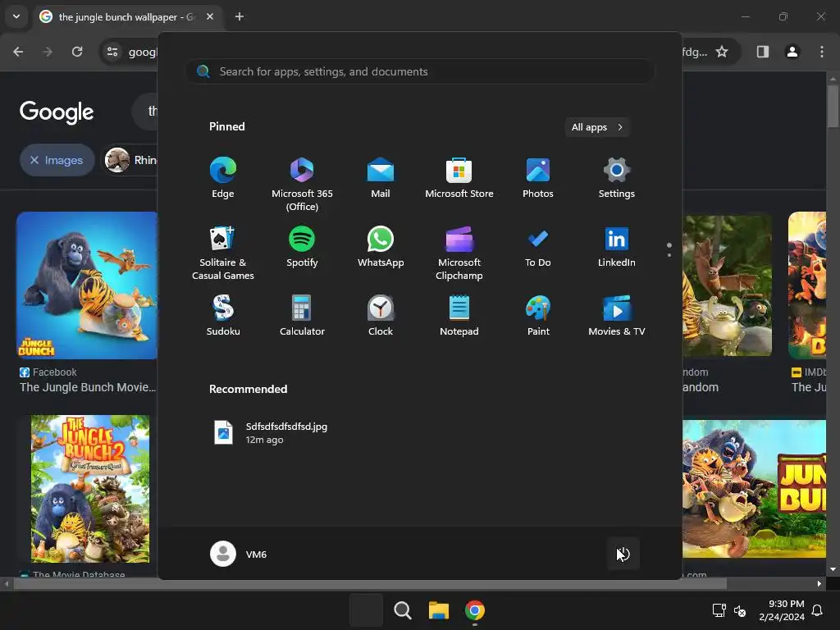
Task: Launch Sudoku
Action: coord(223,316)
